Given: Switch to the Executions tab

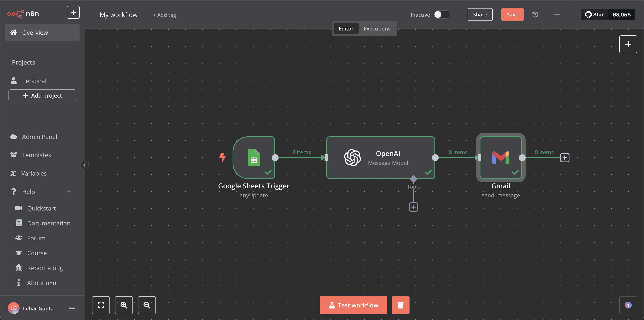Looking at the screenshot, I should pos(377,29).
